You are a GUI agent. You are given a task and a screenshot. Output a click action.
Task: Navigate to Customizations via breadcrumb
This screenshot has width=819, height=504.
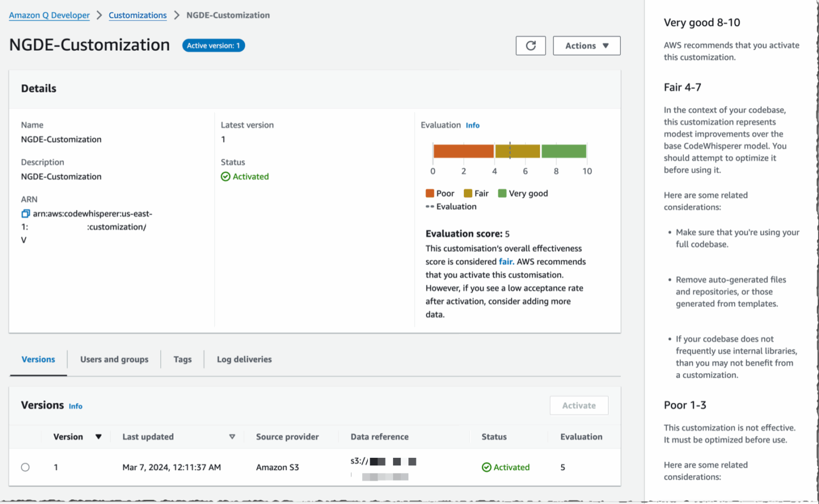(x=137, y=15)
